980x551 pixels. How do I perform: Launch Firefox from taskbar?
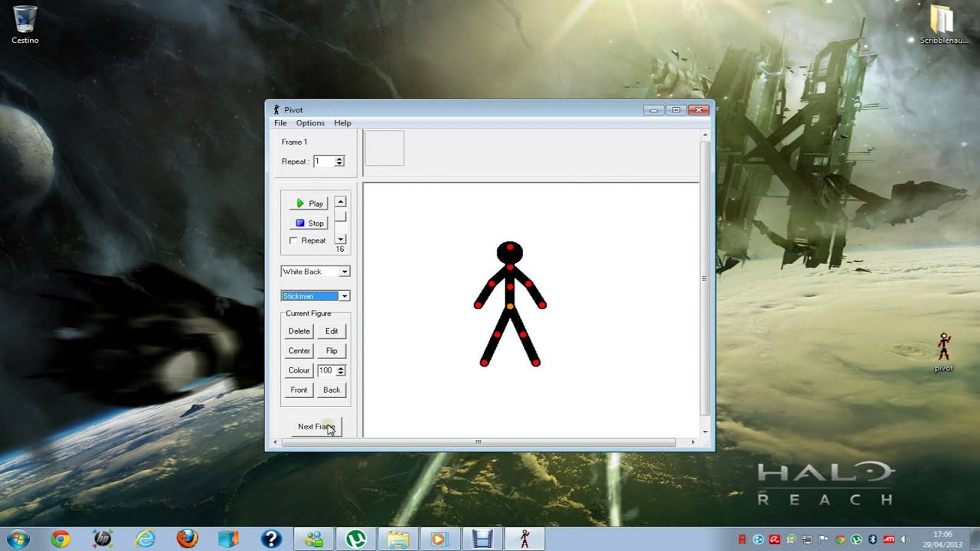187,539
